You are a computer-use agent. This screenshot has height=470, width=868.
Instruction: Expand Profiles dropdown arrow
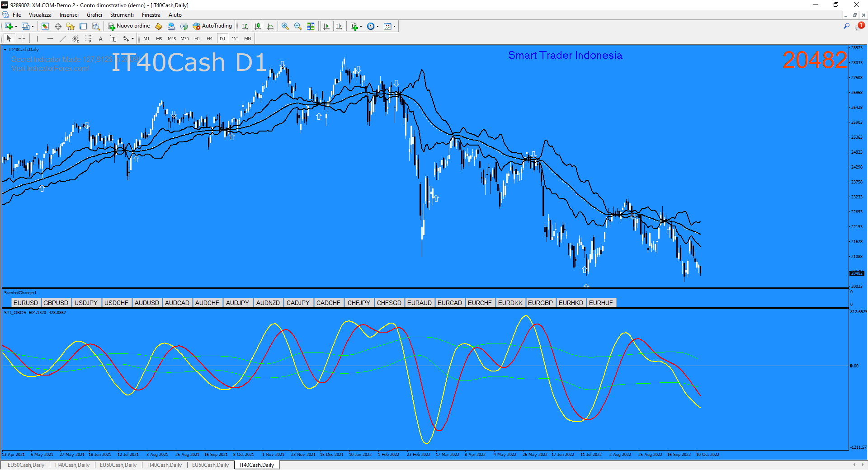(x=33, y=26)
